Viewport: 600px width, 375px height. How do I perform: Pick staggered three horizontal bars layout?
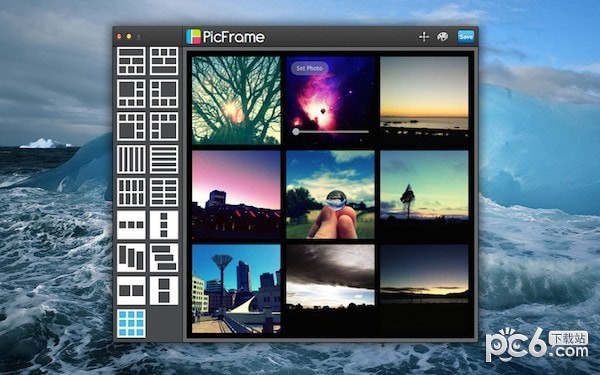(x=164, y=258)
